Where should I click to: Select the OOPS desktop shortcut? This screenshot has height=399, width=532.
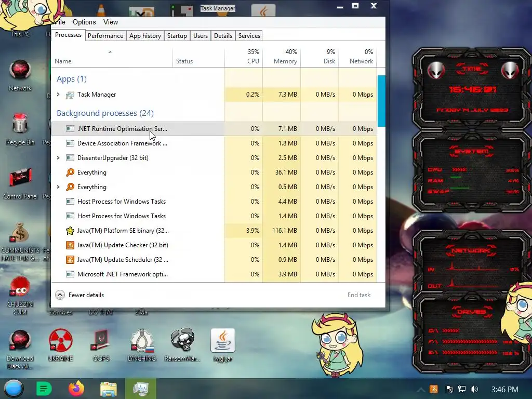(x=101, y=345)
